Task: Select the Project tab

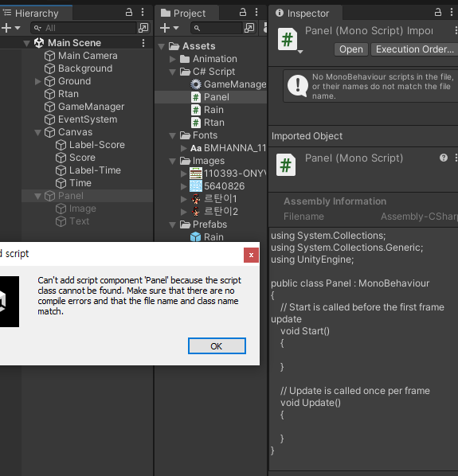Action: click(x=186, y=13)
